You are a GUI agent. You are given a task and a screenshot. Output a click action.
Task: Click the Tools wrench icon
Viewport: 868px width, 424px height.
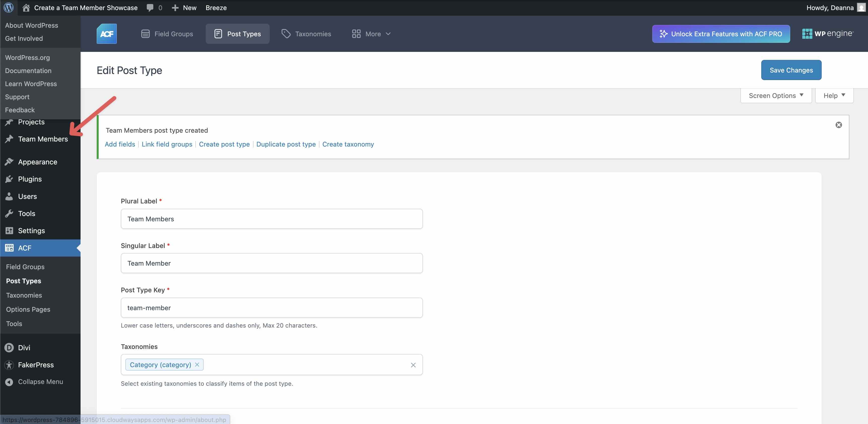pos(9,213)
